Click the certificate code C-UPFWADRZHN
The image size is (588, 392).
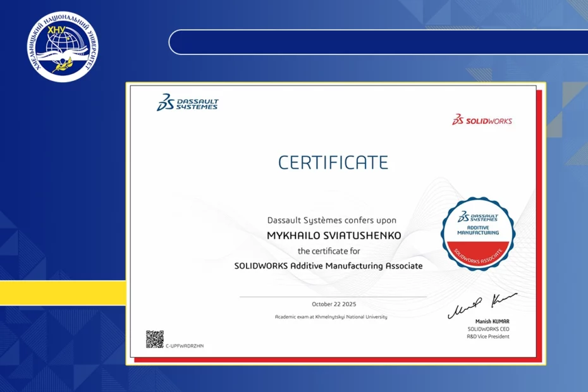click(x=185, y=346)
